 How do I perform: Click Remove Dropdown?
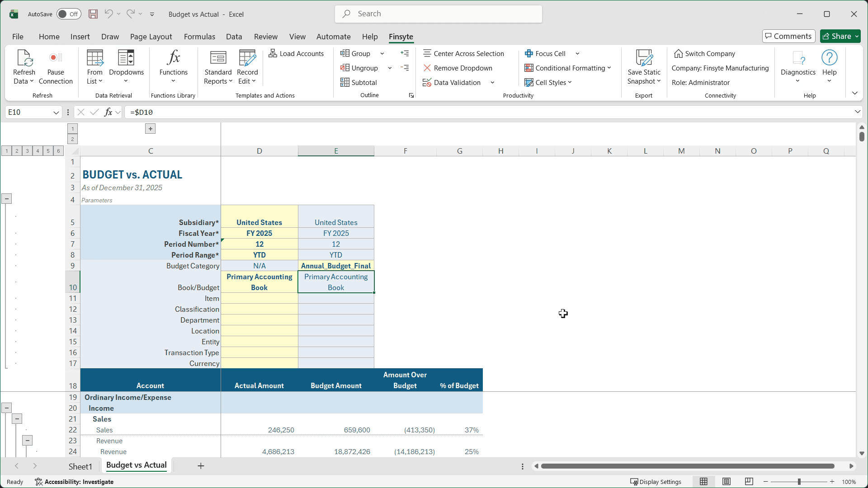click(458, 68)
